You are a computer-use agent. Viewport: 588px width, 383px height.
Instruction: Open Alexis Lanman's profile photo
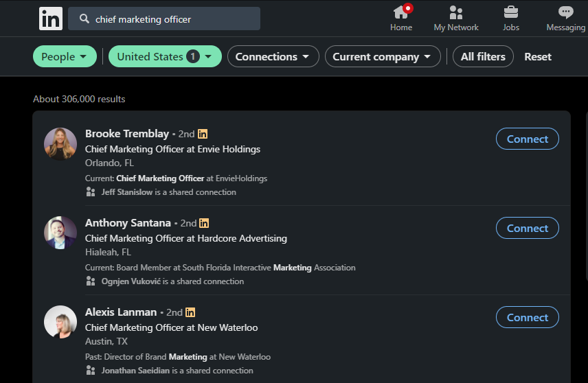pyautogui.click(x=60, y=322)
